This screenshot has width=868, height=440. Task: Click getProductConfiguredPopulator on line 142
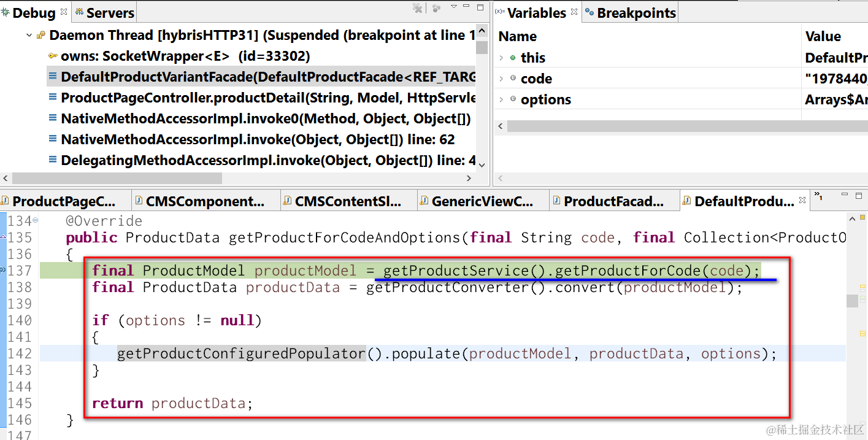tap(241, 353)
